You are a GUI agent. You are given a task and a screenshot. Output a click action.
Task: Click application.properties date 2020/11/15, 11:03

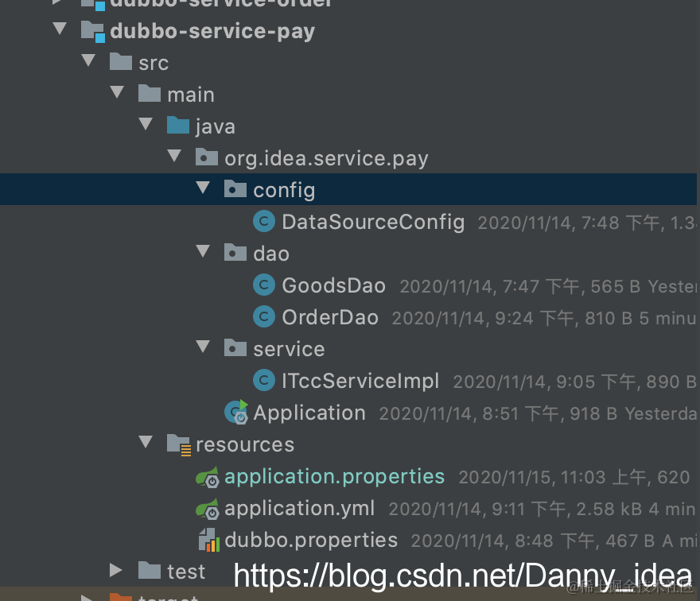tap(532, 478)
